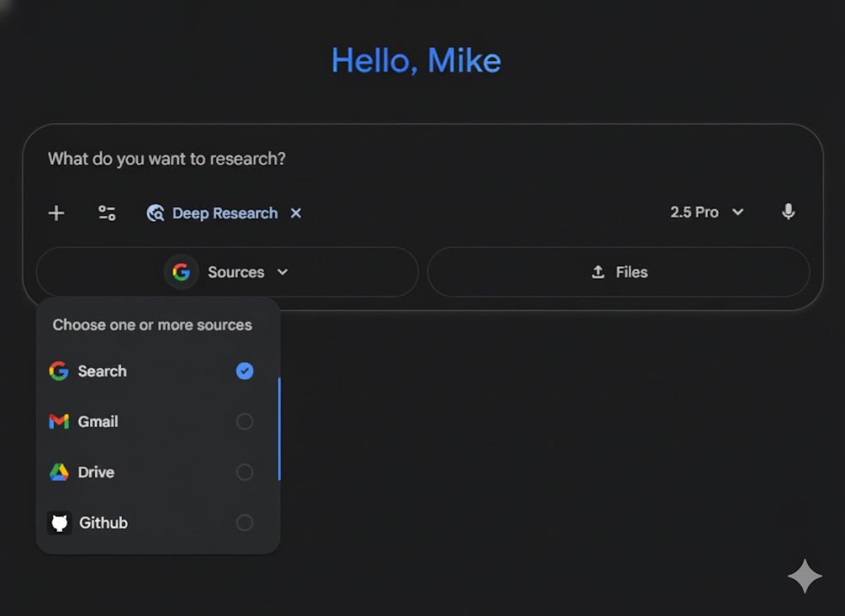Click the Gmail envelope icon
The image size is (845, 616).
coord(59,422)
